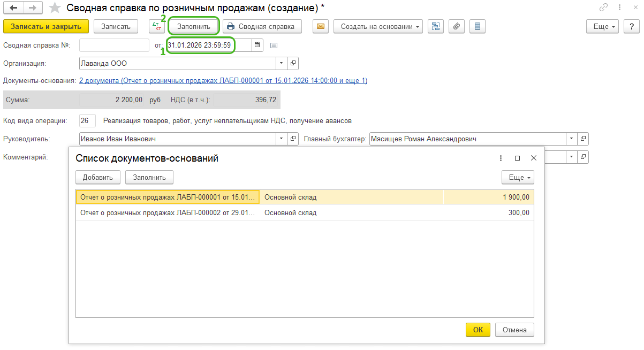Open the report list icon next to paperclip
This screenshot has width=644, height=350.
(478, 26)
